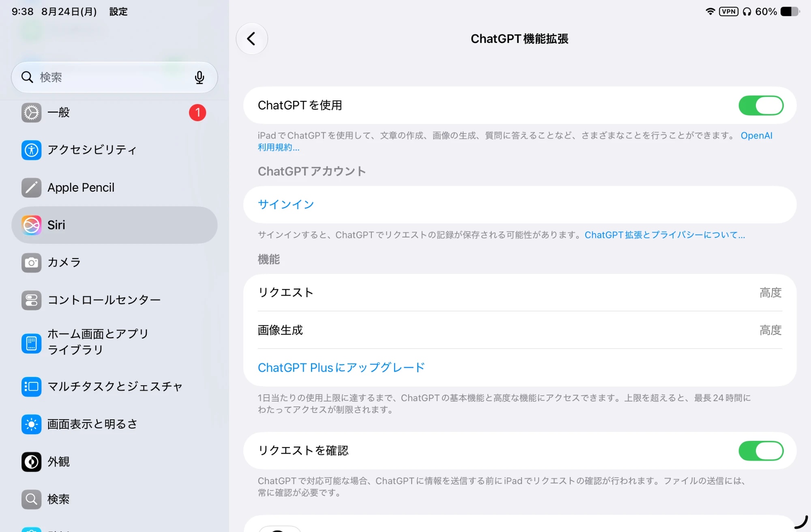
Task: Tap the headphones status icon
Action: pos(747,12)
